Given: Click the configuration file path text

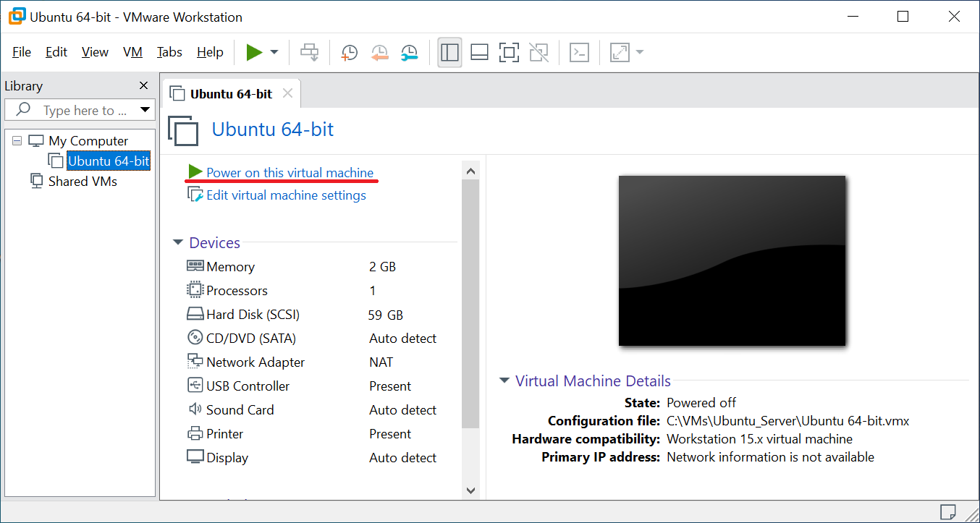Looking at the screenshot, I should pos(788,421).
